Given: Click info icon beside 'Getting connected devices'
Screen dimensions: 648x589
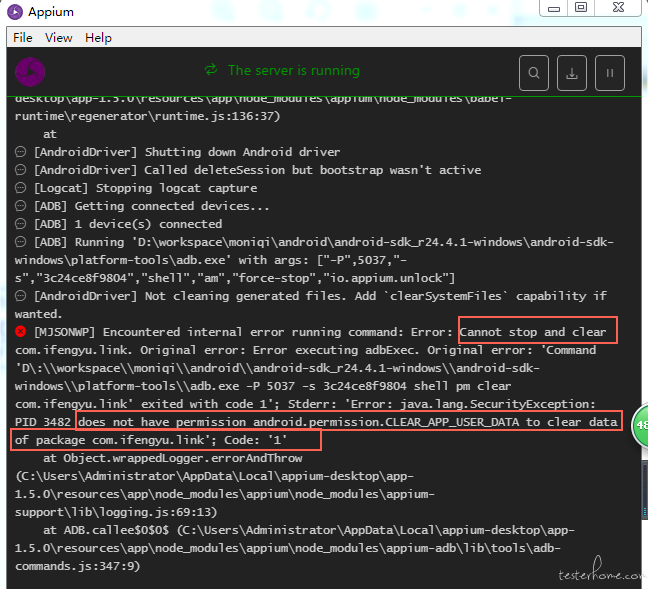Looking at the screenshot, I should [20, 206].
